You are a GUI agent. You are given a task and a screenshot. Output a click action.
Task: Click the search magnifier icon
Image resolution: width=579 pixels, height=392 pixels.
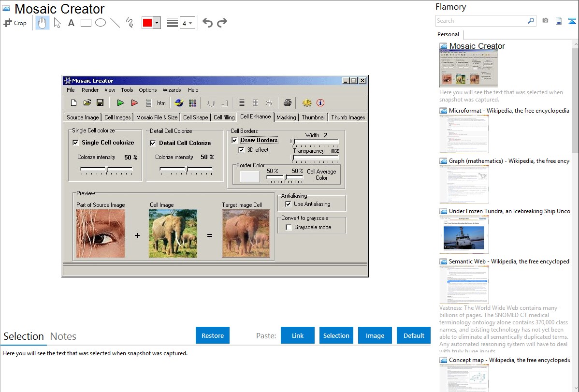(x=531, y=21)
